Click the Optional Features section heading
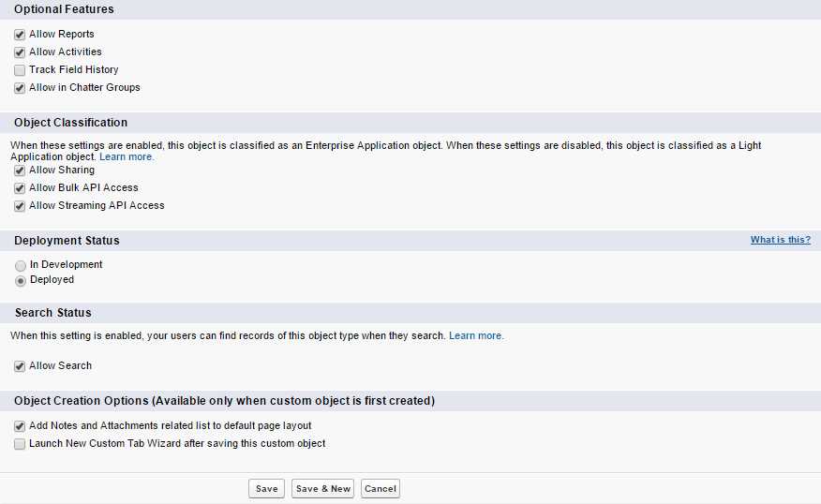821x504 pixels. click(64, 9)
